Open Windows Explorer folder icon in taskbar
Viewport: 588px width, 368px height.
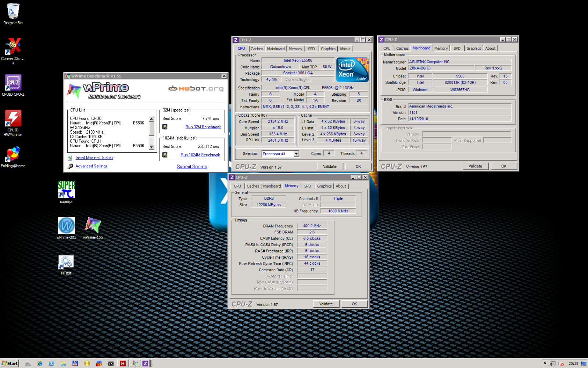63,363
